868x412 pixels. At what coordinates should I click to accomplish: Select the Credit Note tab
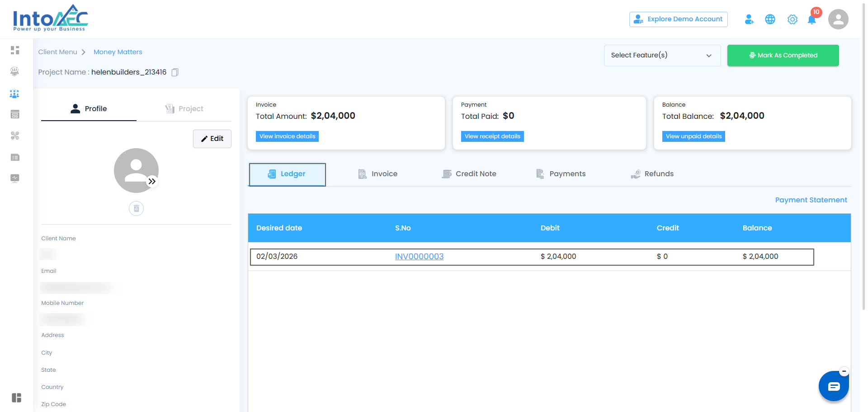469,174
